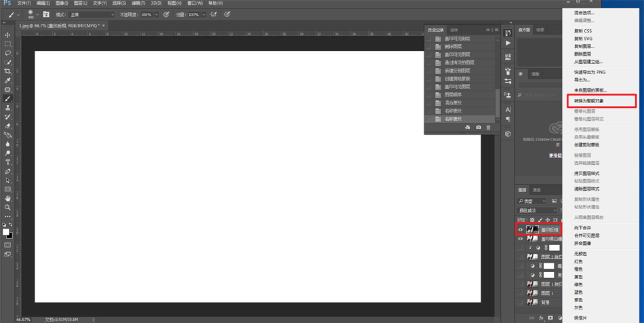Image resolution: width=644 pixels, height=323 pixels.
Task: Select the Lasso tool
Action: (x=8, y=53)
